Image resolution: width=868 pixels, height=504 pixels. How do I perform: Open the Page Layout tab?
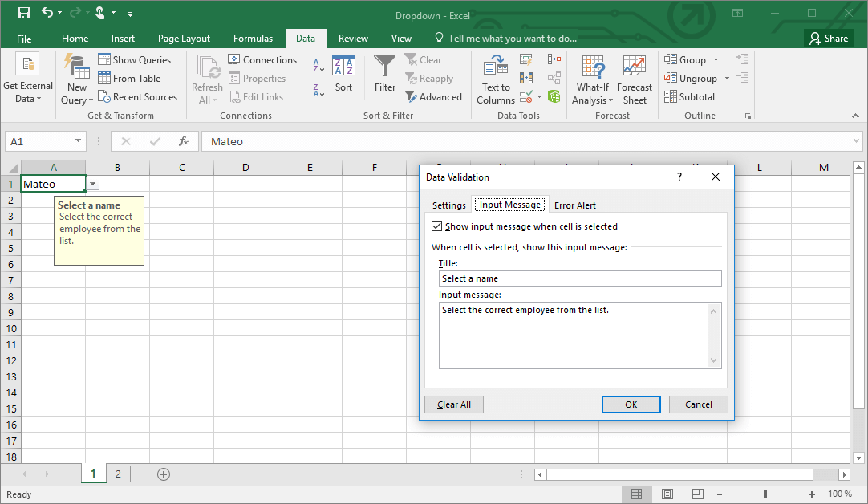tap(184, 39)
